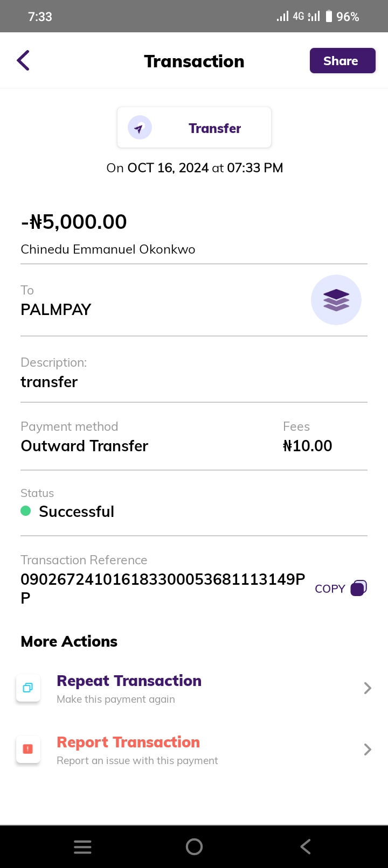388x868 pixels.
Task: Tap Android recent apps menu icon
Action: tap(82, 847)
